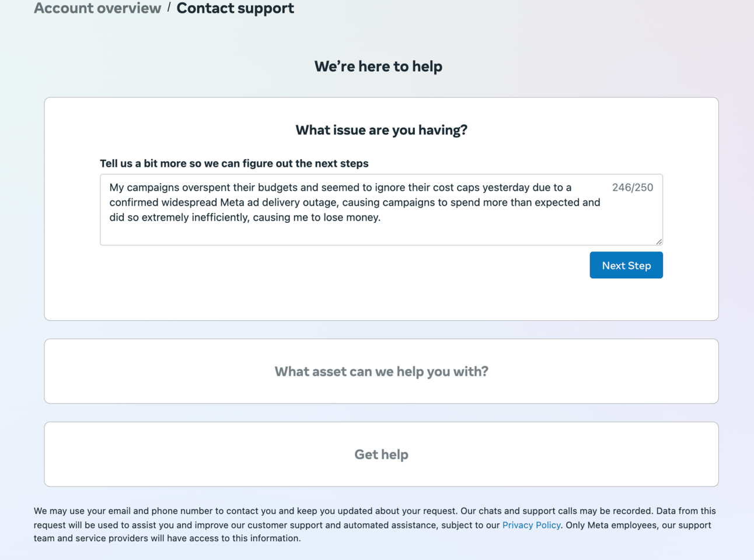Go to Account overview breadcrumb
Screen dimensions: 754x560
(x=97, y=8)
